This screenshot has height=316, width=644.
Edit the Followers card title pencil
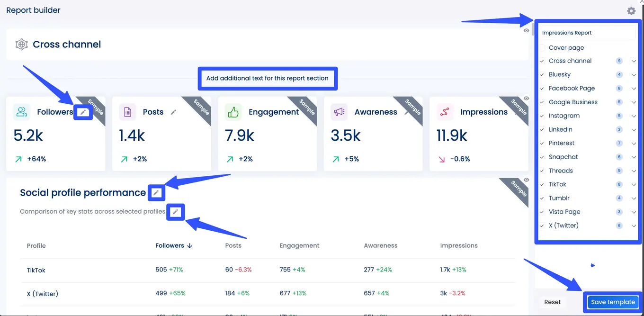[83, 112]
